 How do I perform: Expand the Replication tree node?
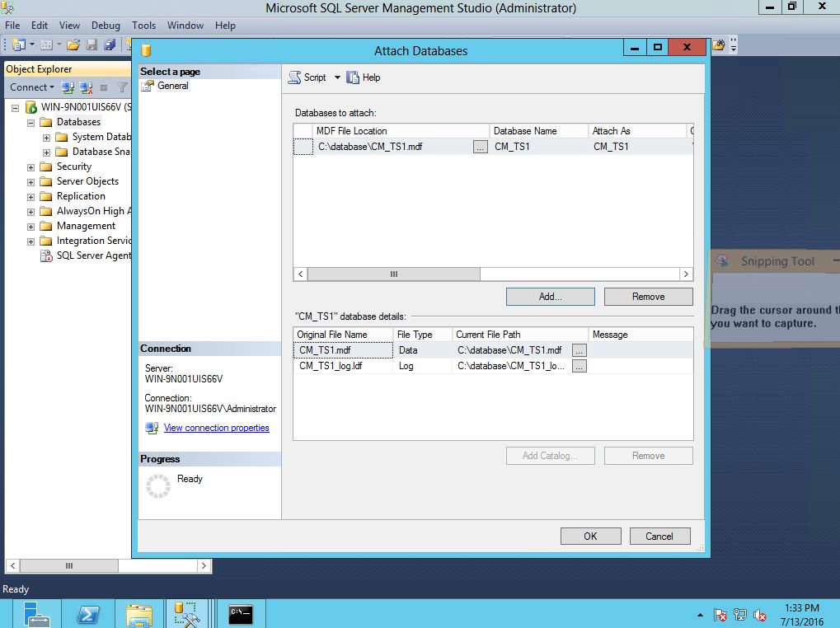[x=31, y=197]
